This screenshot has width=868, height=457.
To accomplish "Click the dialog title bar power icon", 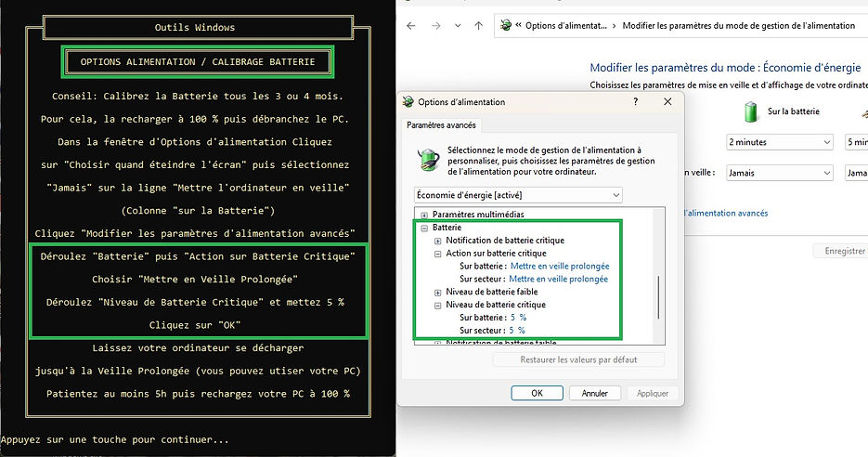I will 408,101.
